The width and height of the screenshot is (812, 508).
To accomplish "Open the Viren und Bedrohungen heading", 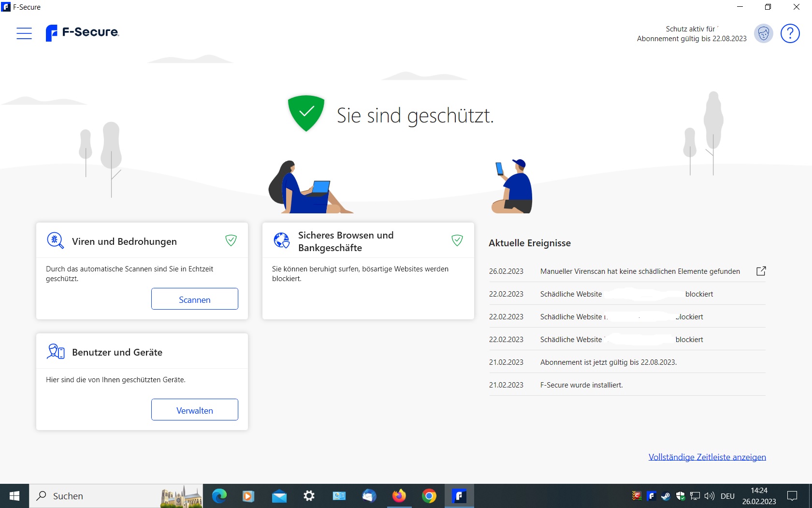I will coord(124,241).
